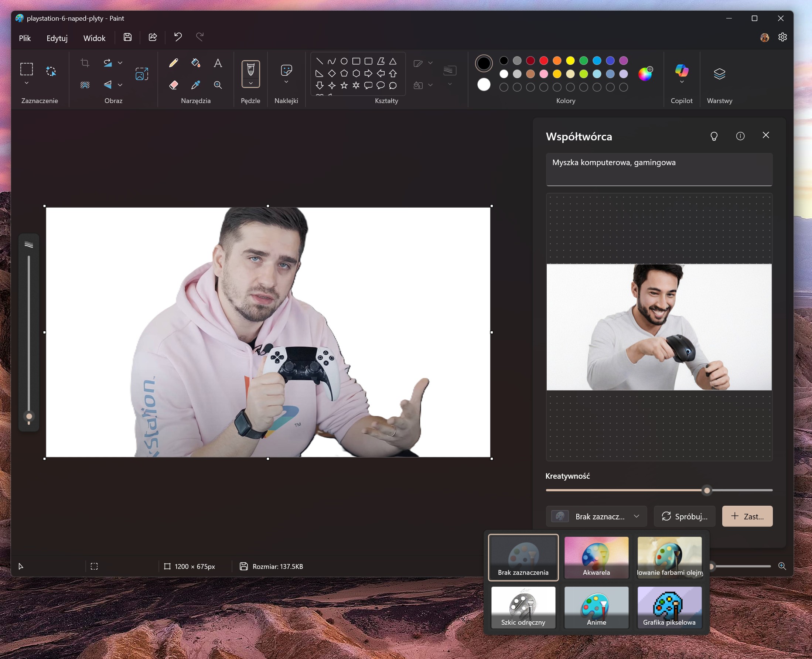
Task: Open the generative image creator icon
Action: coord(141,74)
